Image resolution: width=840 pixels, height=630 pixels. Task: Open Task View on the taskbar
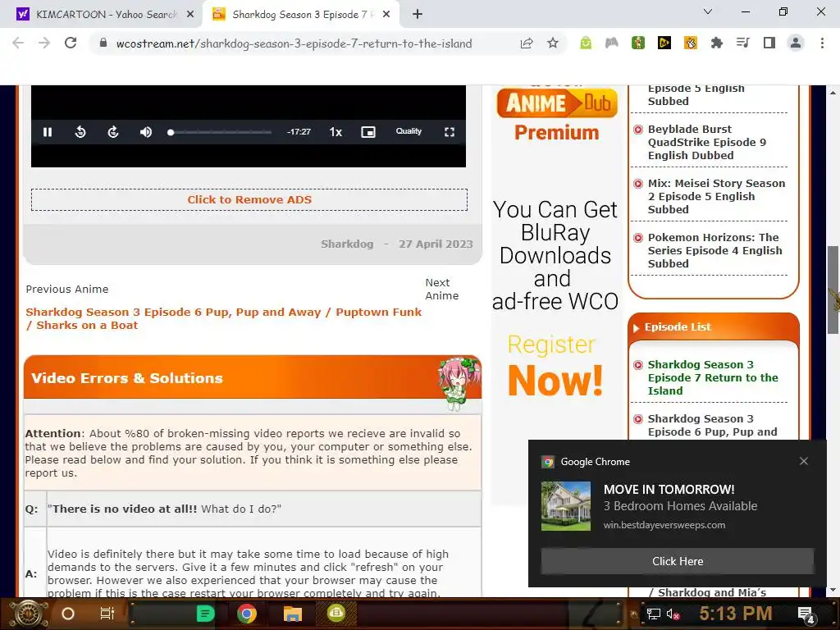[x=107, y=614]
